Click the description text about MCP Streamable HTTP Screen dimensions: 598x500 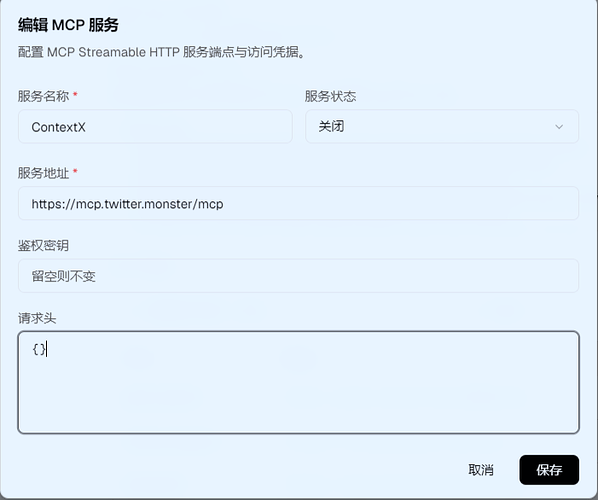tap(162, 52)
